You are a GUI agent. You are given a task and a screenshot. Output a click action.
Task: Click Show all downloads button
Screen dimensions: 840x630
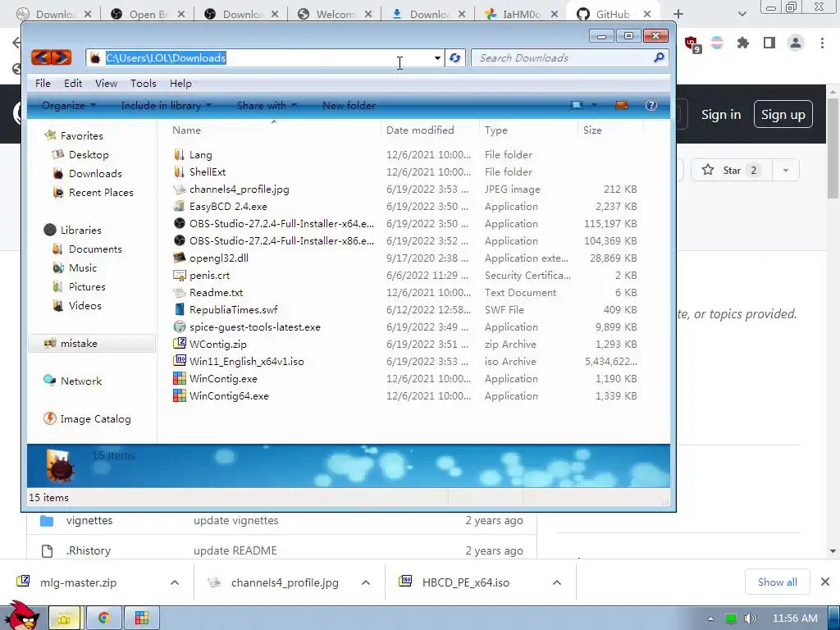pos(778,582)
